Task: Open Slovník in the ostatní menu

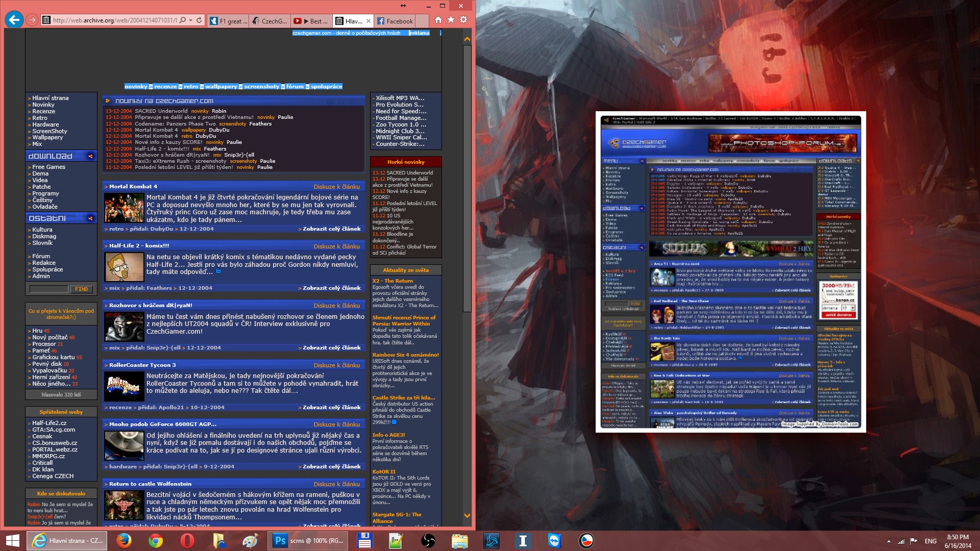Action: (42, 243)
